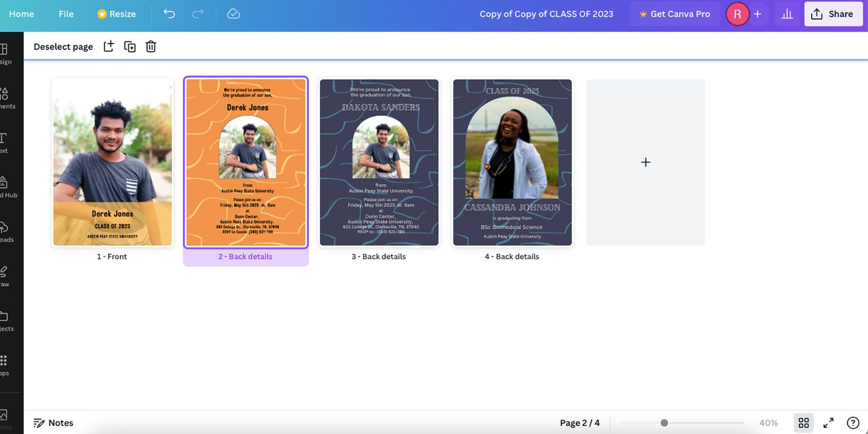
Task: Open the File menu
Action: [x=66, y=14]
